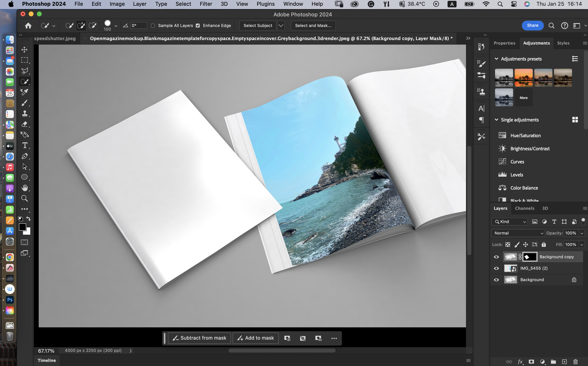Click the black foreground color swatch
588x366 pixels.
pyautogui.click(x=22, y=227)
